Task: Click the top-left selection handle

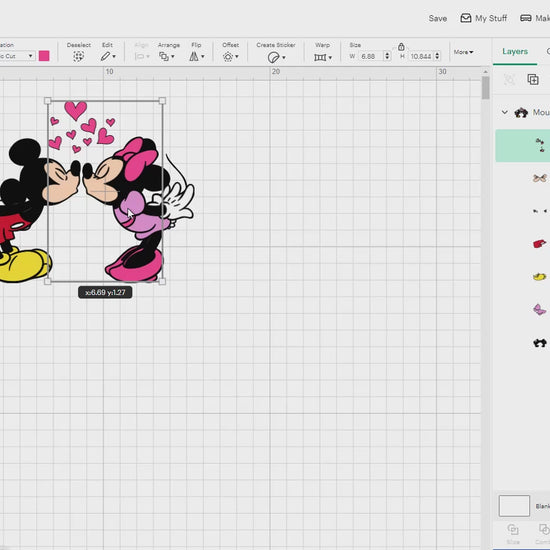Action: point(48,101)
